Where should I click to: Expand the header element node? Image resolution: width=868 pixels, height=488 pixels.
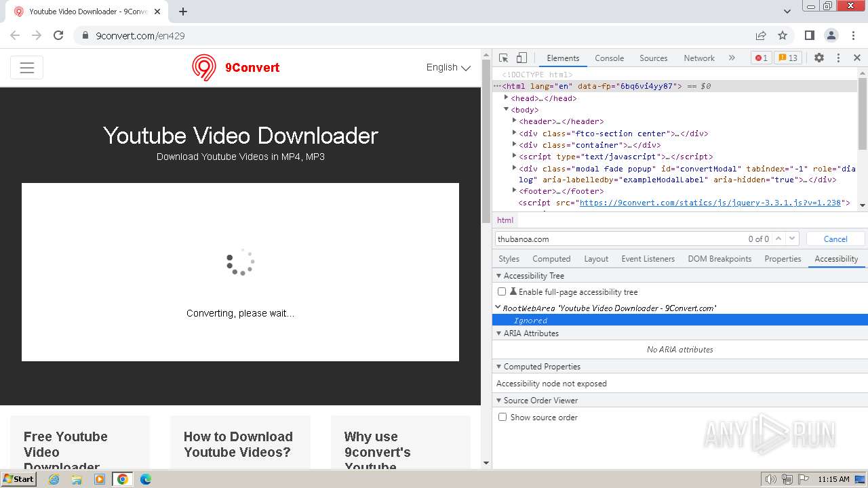click(515, 121)
